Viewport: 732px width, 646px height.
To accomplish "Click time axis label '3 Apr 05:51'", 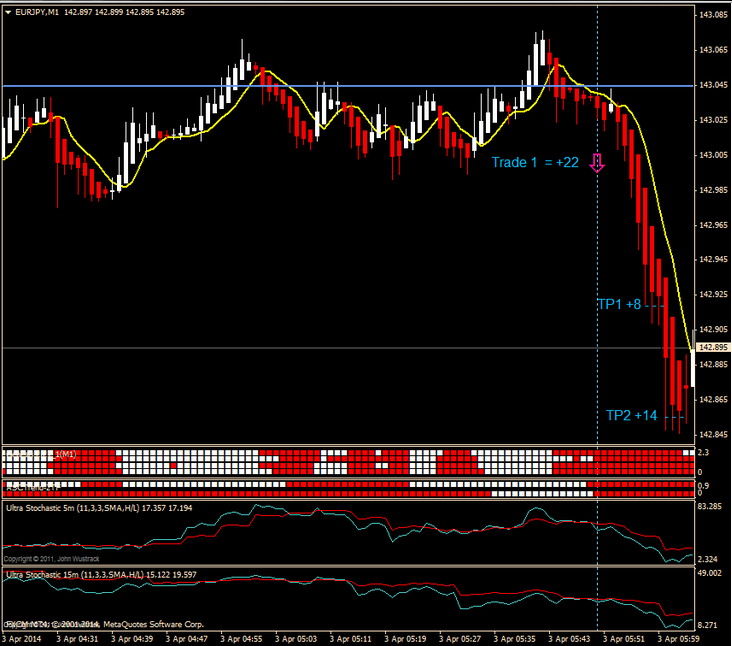I will click(x=623, y=639).
